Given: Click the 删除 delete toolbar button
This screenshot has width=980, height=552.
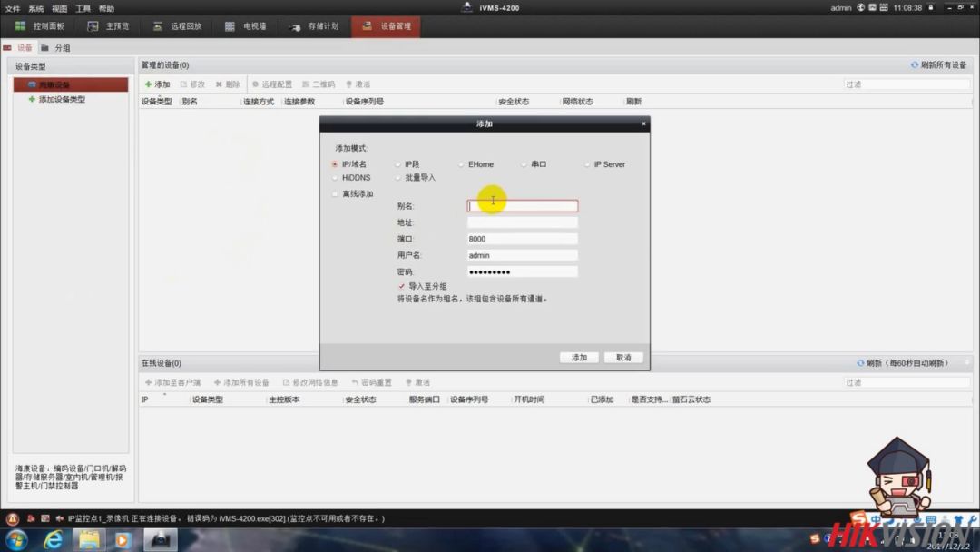Looking at the screenshot, I should pyautogui.click(x=228, y=84).
